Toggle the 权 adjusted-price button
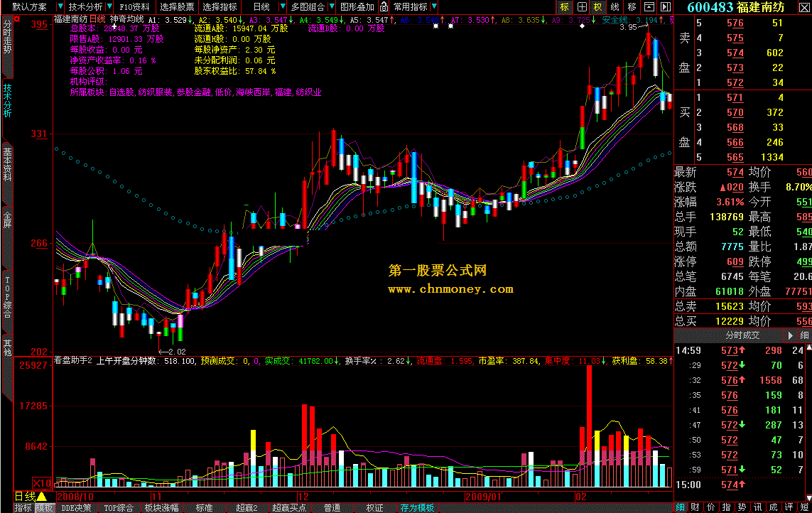Viewport: 812px width, 513px height. [x=598, y=6]
